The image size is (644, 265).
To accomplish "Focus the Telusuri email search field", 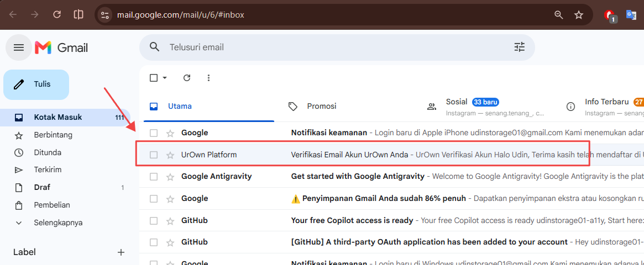I will [x=337, y=47].
